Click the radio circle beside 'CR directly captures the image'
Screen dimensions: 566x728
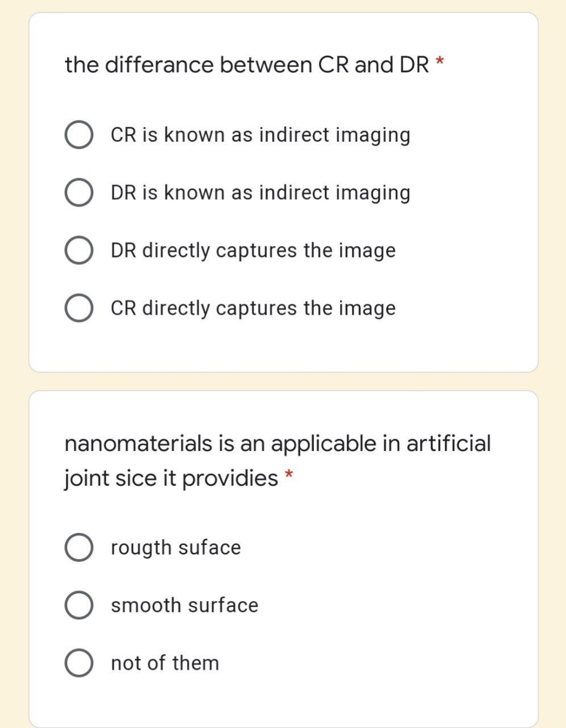click(x=80, y=308)
